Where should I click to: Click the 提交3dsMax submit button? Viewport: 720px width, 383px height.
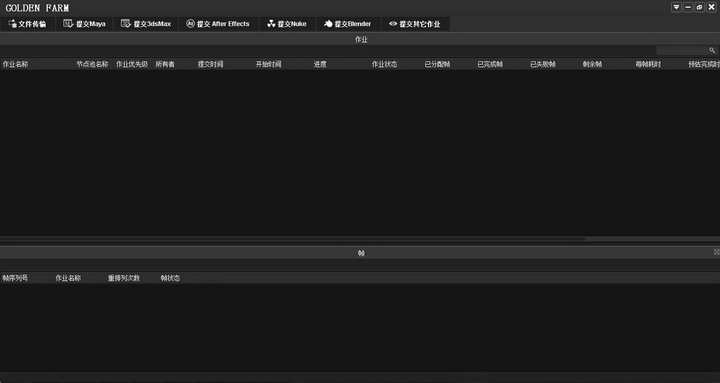(x=146, y=24)
